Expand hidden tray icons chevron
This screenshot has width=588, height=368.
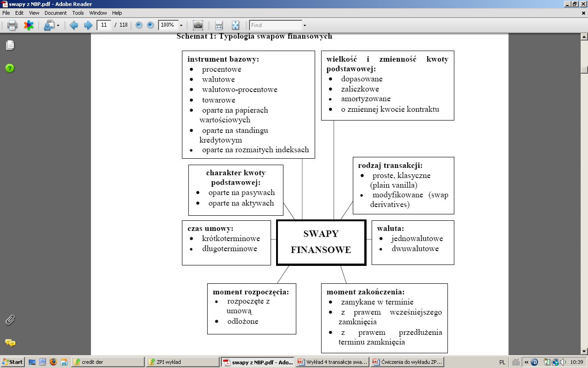[x=527, y=362]
